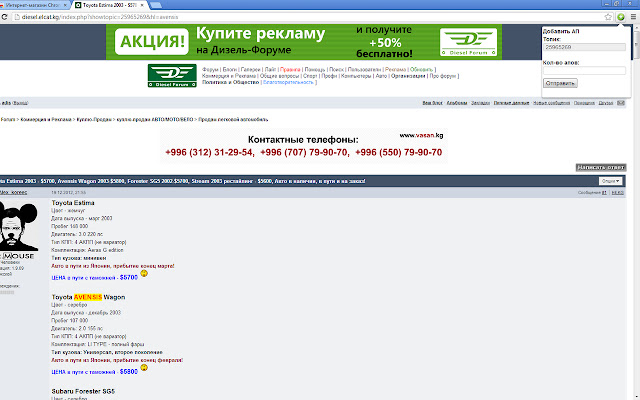Open the Галереи menu link

(250, 70)
